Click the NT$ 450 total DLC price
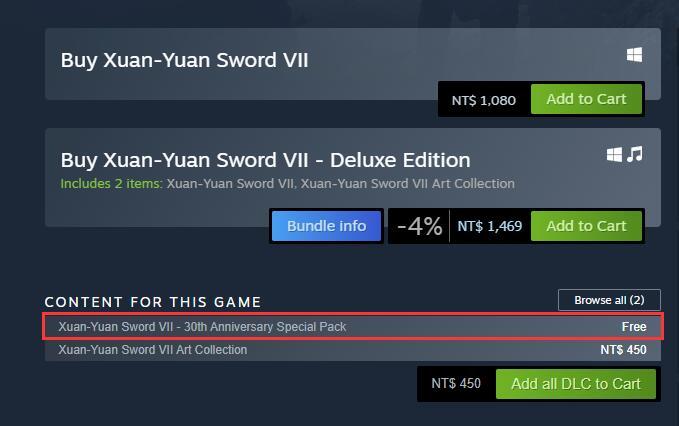Screen dimensions: 679x426 pos(456,384)
